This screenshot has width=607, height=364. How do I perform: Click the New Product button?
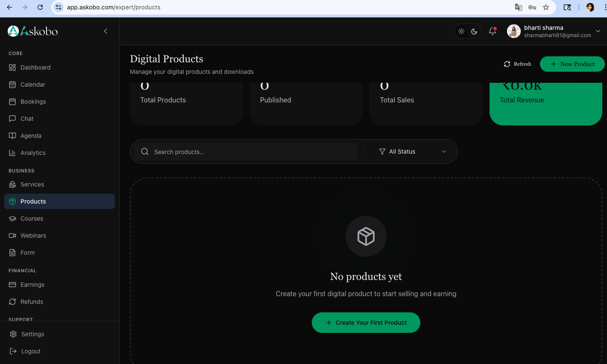[572, 64]
